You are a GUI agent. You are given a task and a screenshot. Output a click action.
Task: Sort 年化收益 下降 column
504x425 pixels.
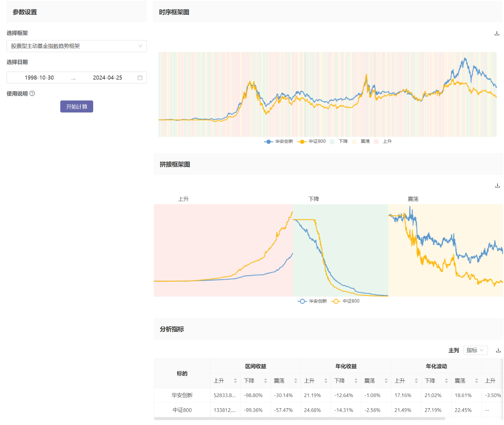pyautogui.click(x=356, y=381)
